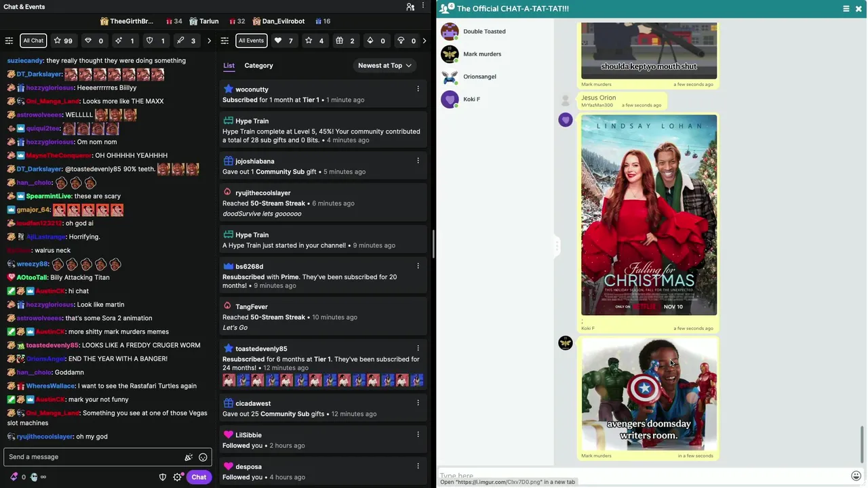Show more event filters with arrow
Viewport: 868px width, 488px height.
[425, 41]
